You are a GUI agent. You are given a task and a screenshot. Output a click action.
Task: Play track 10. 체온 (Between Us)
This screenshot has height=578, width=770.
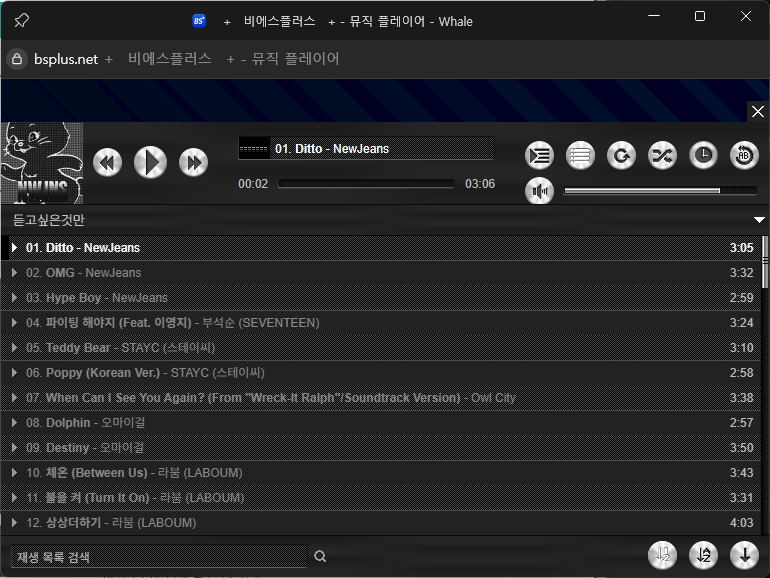coord(381,473)
